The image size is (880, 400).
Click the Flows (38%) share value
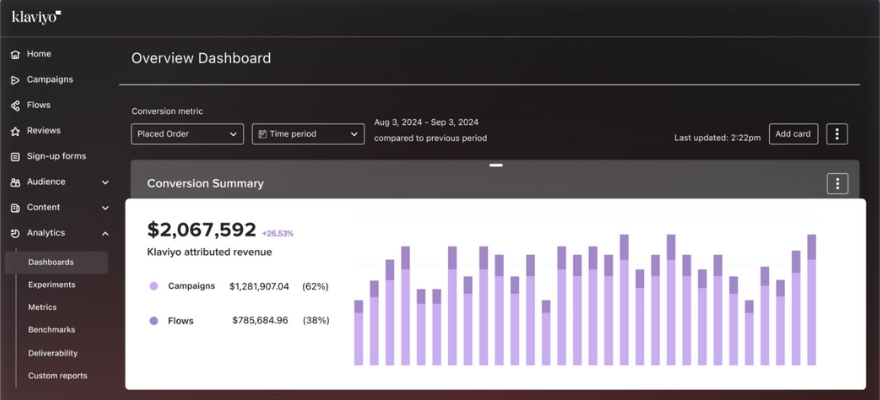(x=316, y=320)
